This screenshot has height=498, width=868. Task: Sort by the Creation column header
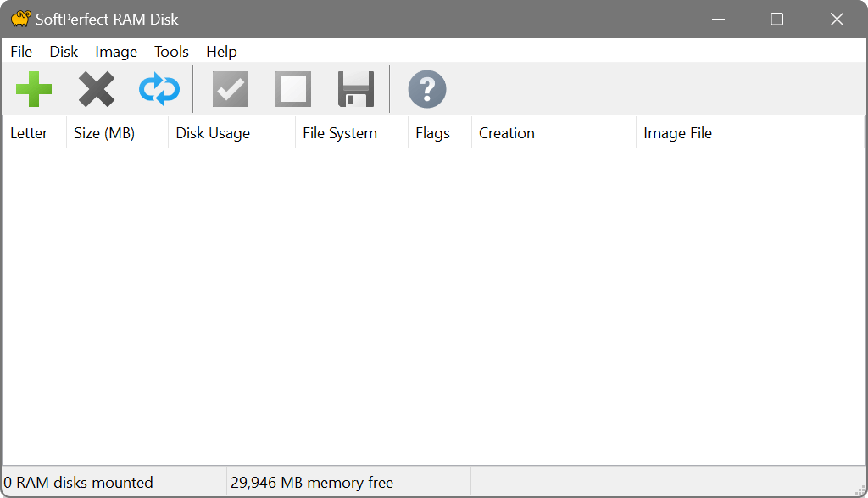554,133
